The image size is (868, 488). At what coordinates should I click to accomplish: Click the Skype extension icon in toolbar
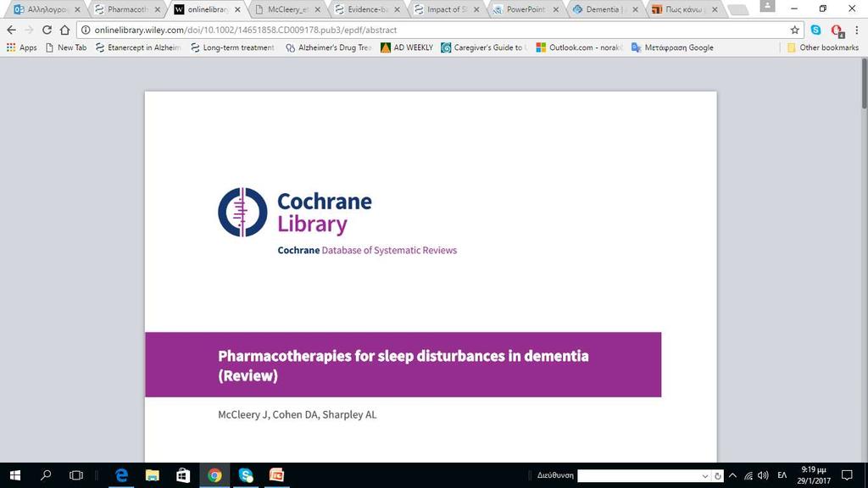click(816, 30)
